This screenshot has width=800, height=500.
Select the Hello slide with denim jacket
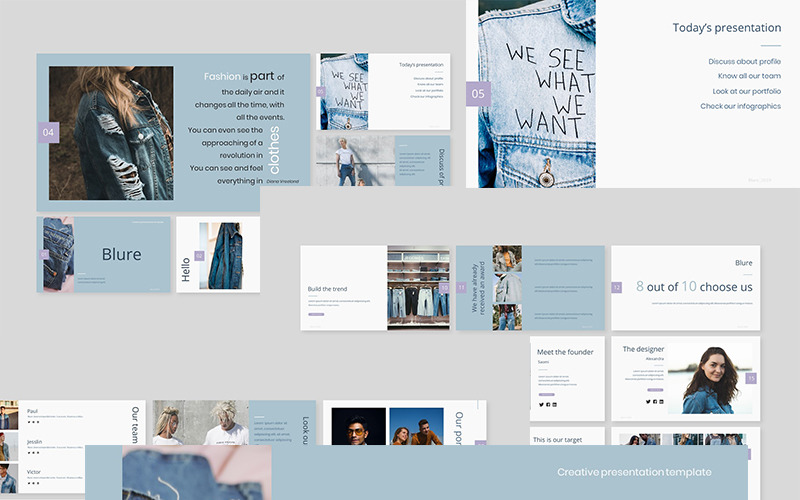pyautogui.click(x=218, y=255)
